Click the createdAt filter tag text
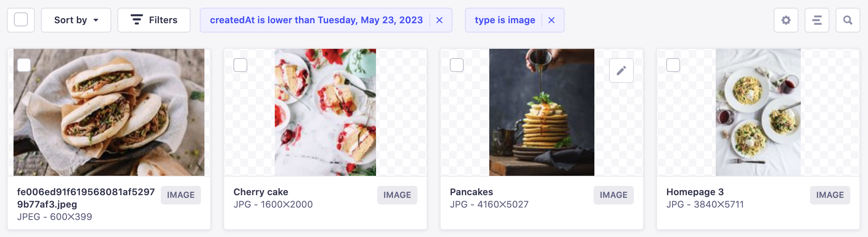 point(316,20)
